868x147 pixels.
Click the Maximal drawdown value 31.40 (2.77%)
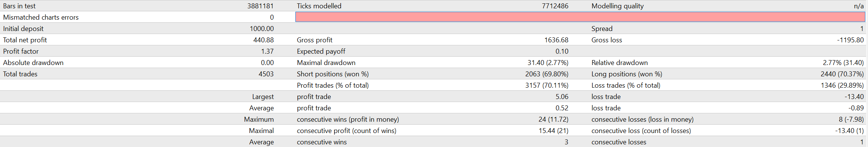[548, 63]
